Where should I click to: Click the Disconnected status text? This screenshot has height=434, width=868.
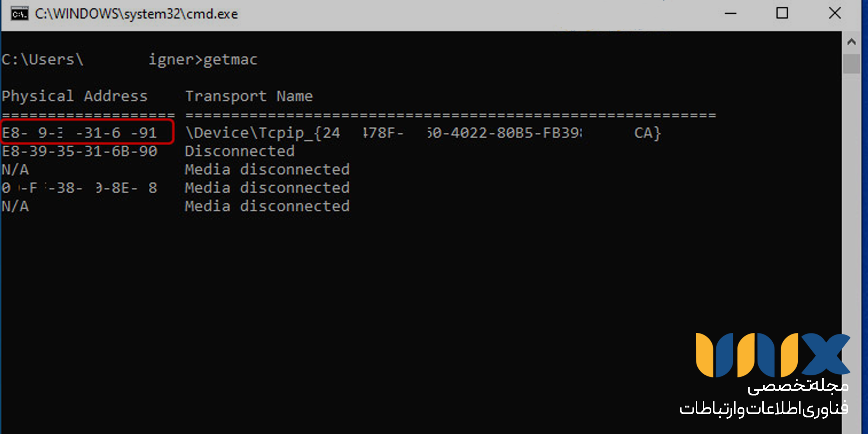tap(239, 151)
